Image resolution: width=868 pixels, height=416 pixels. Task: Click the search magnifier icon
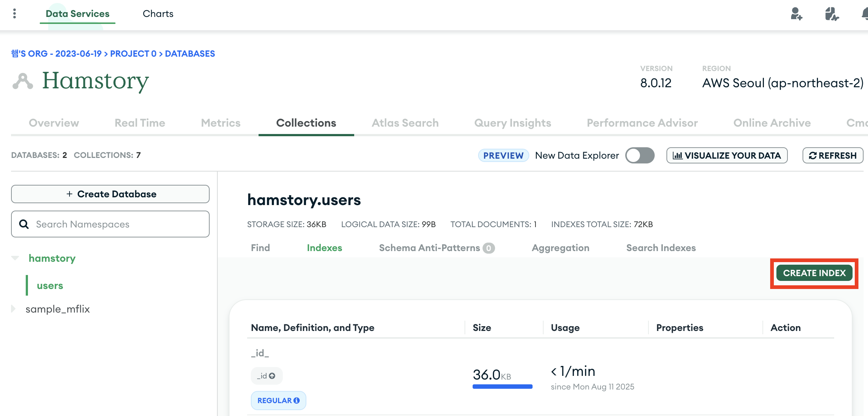[24, 224]
